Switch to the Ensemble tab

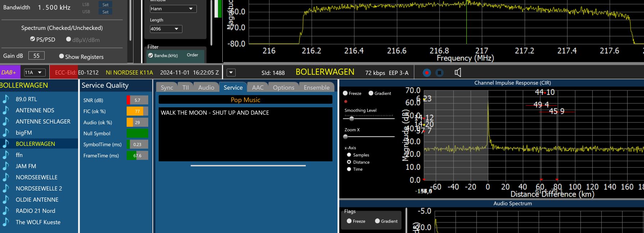[x=316, y=88]
